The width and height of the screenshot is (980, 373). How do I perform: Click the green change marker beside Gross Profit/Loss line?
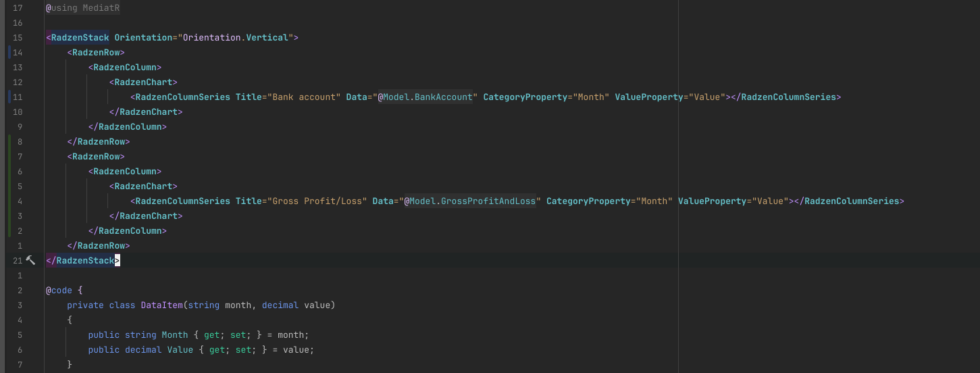pos(8,201)
